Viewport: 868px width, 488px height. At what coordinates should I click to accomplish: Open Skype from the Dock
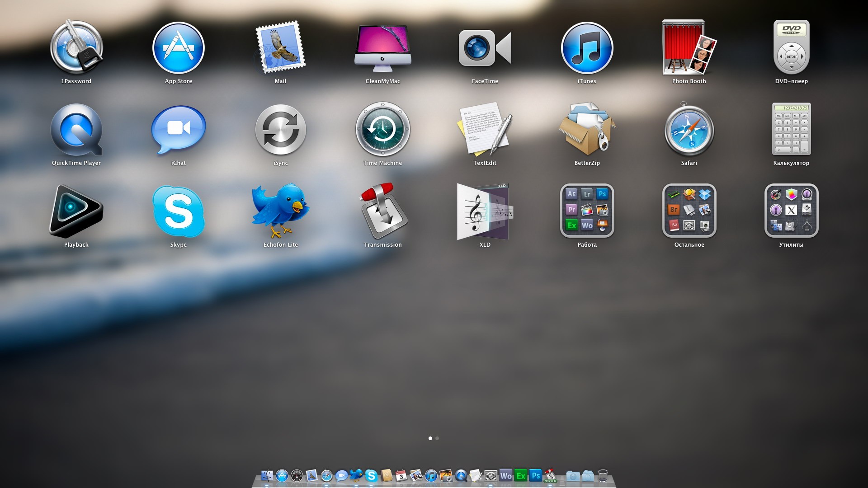371,475
